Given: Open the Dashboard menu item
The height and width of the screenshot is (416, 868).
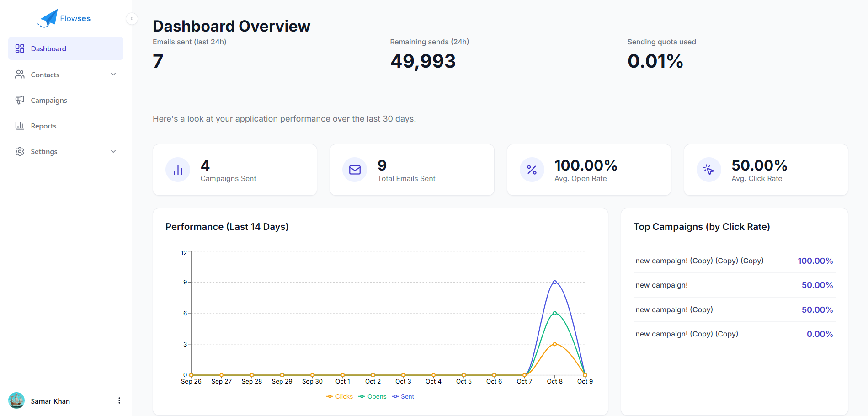Looking at the screenshot, I should (x=48, y=48).
